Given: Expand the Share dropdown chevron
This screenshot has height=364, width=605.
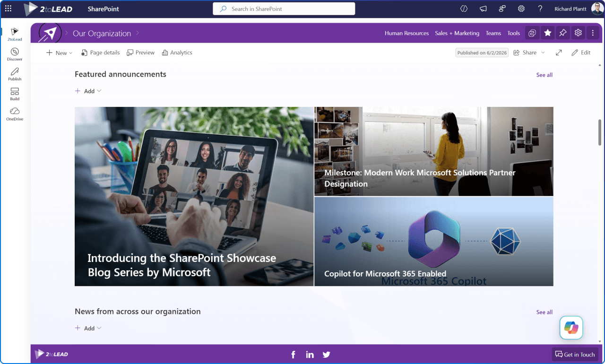Looking at the screenshot, I should (543, 52).
